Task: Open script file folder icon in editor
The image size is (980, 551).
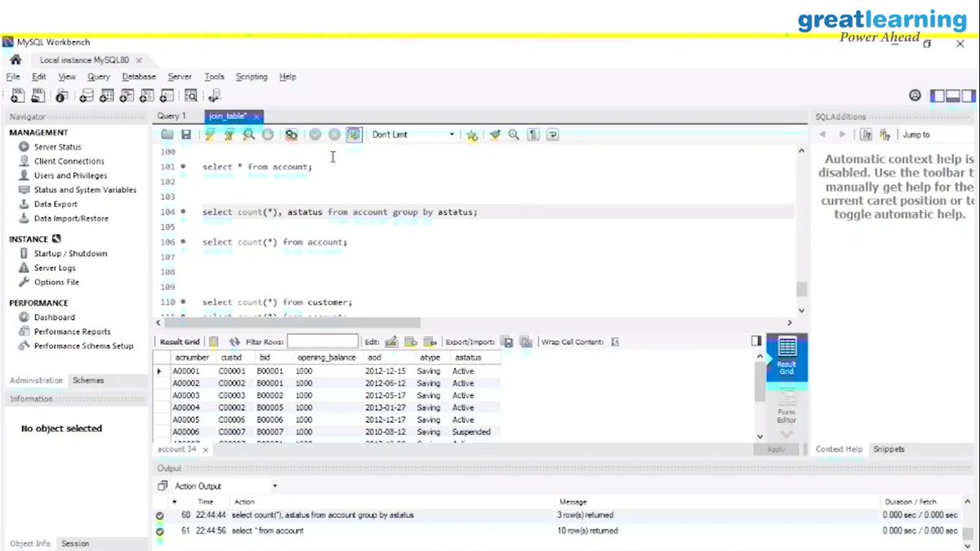Action: 167,135
